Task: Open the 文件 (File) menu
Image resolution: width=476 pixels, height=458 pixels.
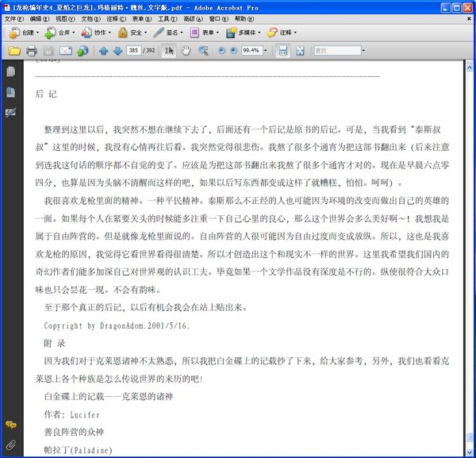Action: 13,19
